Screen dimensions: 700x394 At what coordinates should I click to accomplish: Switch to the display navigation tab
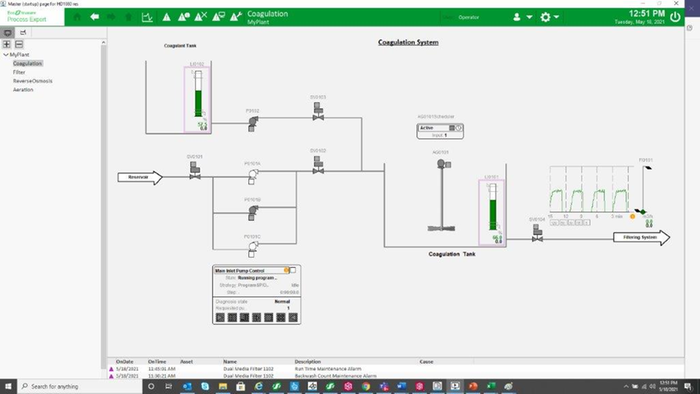(x=8, y=33)
